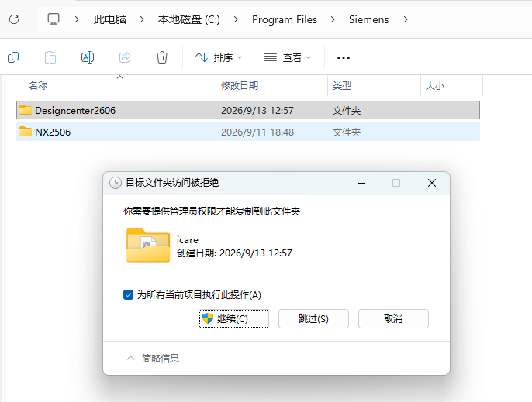532x402 pixels.
Task: Collapse details via 简略信息 expander
Action: [x=153, y=359]
